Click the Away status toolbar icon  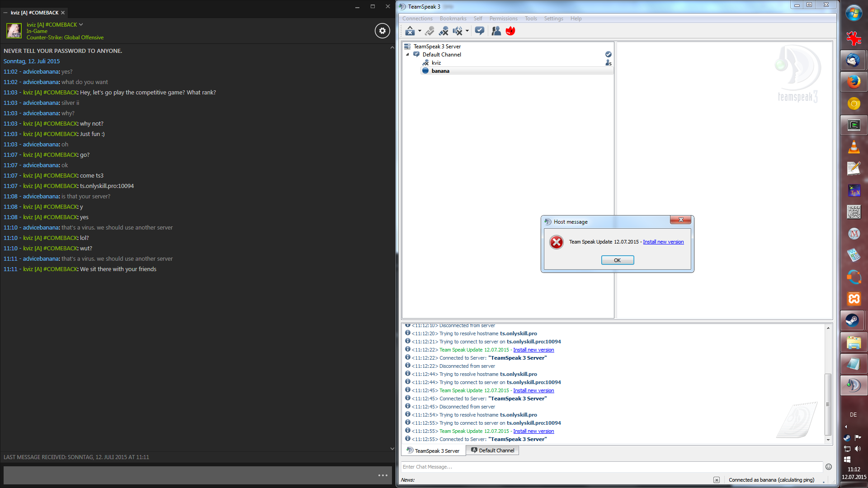[410, 31]
